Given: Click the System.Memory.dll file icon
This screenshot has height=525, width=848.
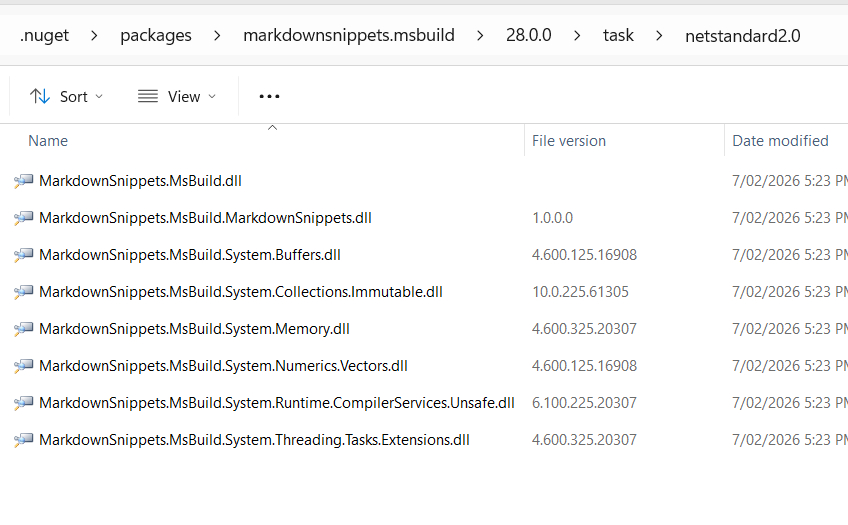Looking at the screenshot, I should (23, 329).
